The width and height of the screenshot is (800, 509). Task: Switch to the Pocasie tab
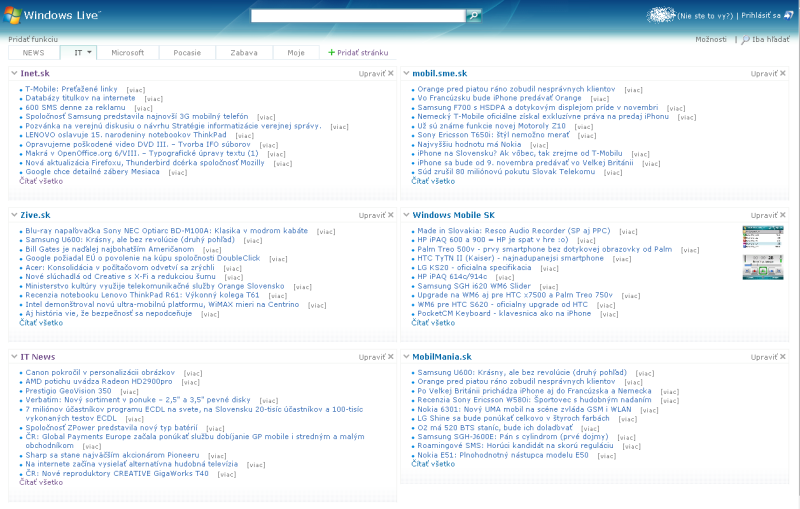coord(187,53)
